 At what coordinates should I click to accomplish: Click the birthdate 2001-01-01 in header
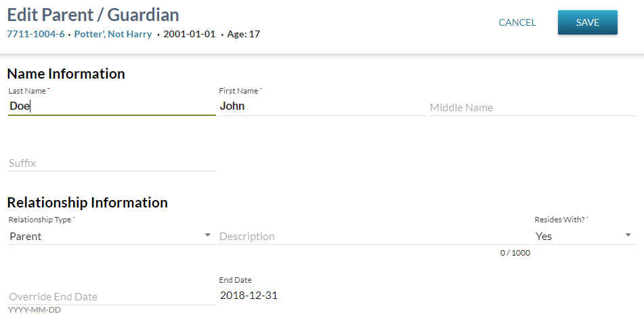click(x=190, y=34)
